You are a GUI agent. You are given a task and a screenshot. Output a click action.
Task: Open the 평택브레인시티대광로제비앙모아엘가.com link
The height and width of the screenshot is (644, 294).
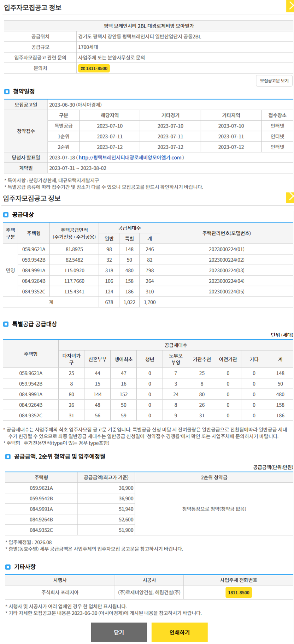point(130,157)
